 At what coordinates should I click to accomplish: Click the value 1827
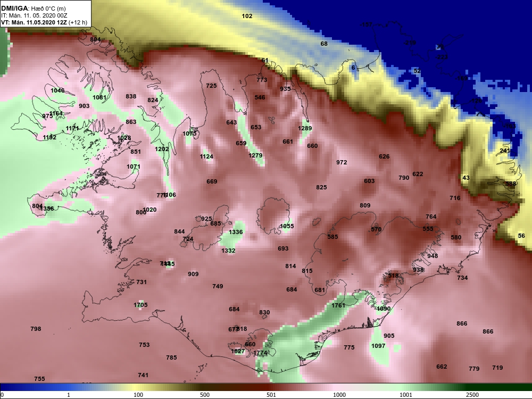(238, 351)
